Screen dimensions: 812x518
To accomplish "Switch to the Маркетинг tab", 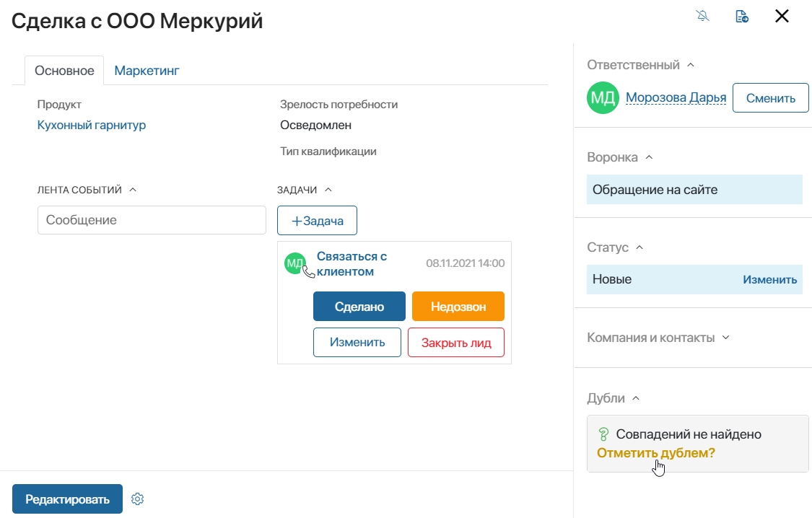I will click(147, 71).
